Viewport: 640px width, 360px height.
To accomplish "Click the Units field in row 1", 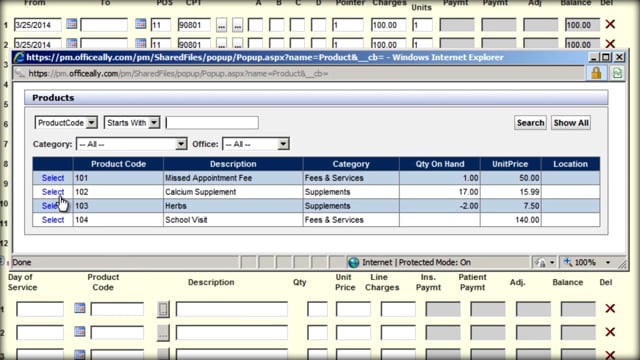I will coord(422,25).
